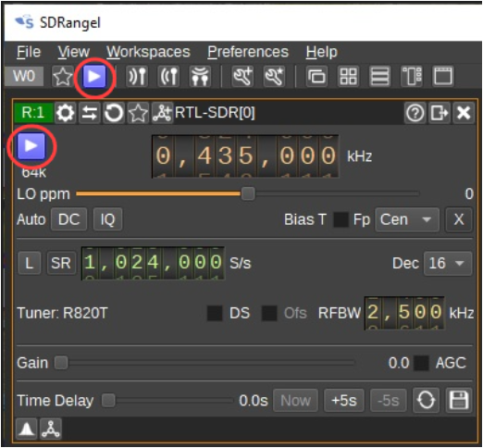Add a receiver device with the Rx antenna icon
This screenshot has width=483, height=448.
(137, 76)
